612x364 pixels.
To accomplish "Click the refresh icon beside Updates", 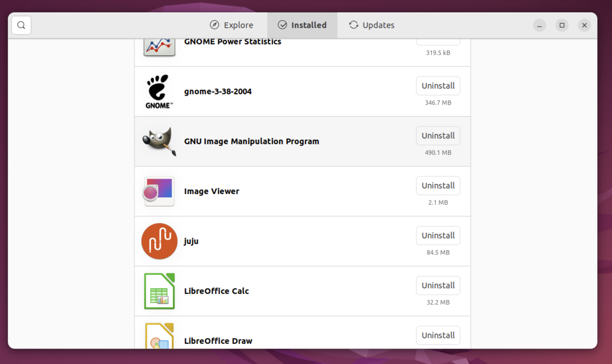I will pyautogui.click(x=354, y=25).
